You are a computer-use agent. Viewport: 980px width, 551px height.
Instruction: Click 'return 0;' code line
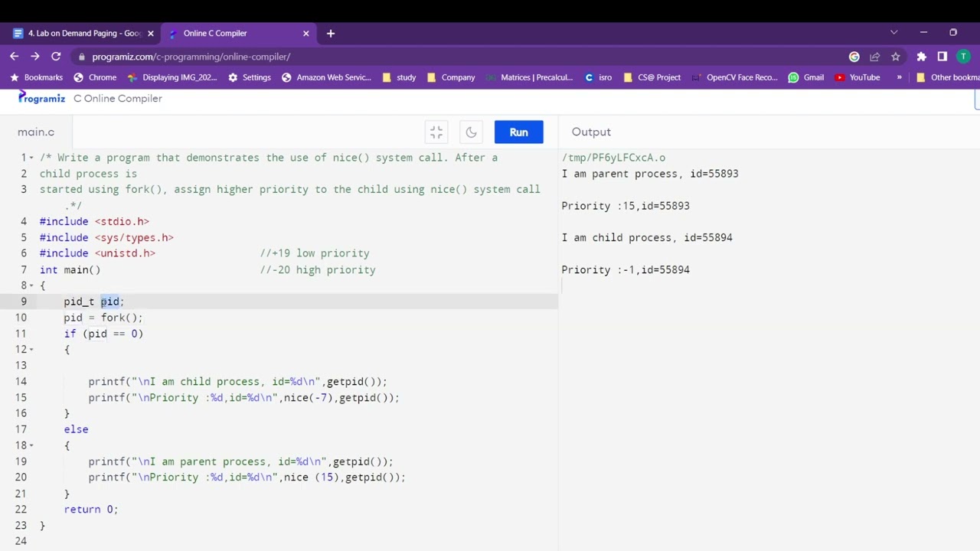[x=91, y=510]
